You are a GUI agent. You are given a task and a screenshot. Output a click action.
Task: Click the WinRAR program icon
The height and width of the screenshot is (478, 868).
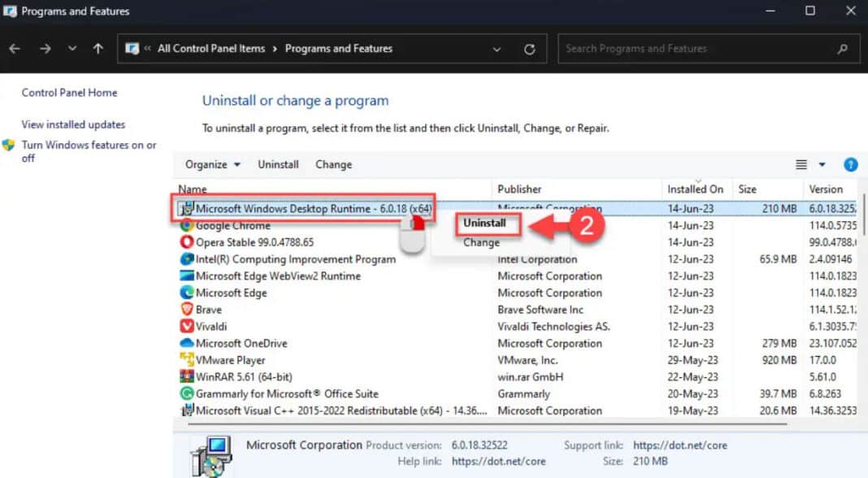click(x=185, y=376)
